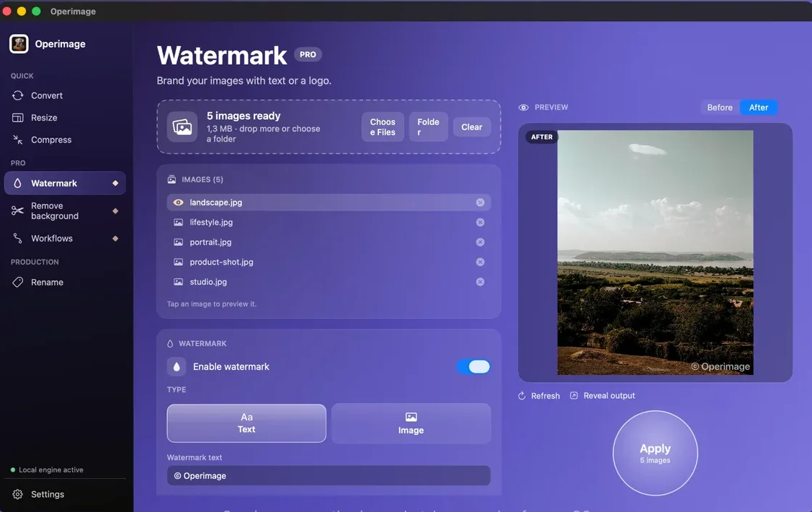Click the images stack icon in drop zone
This screenshot has height=512, width=812.
click(x=182, y=127)
